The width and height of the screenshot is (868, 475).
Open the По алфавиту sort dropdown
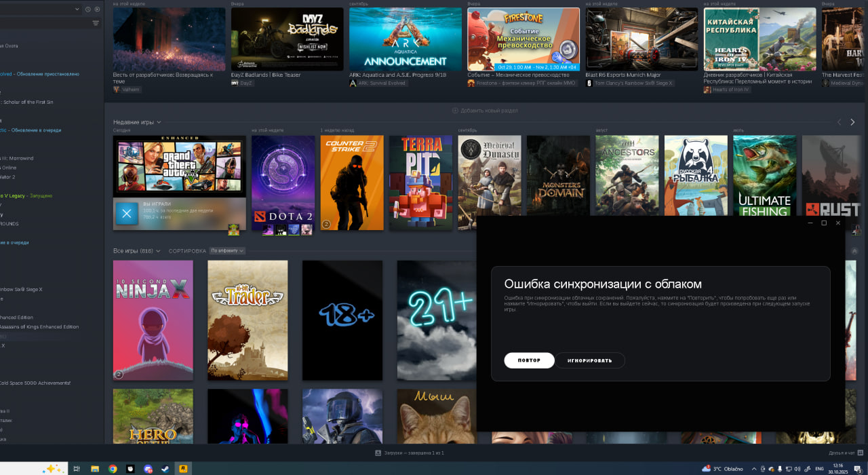(x=227, y=251)
